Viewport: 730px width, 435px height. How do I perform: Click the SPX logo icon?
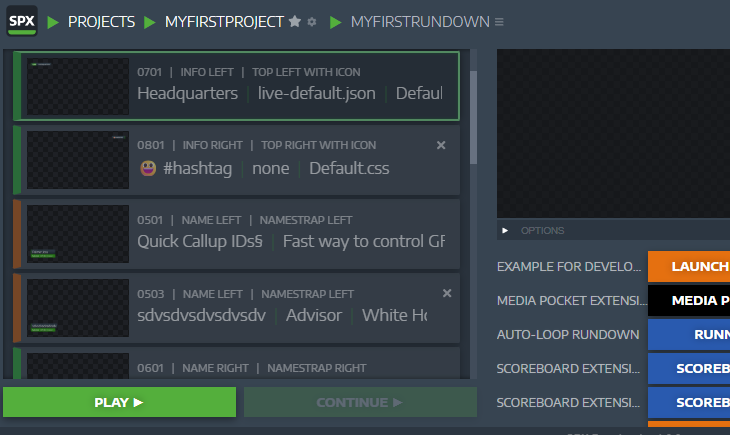20,21
